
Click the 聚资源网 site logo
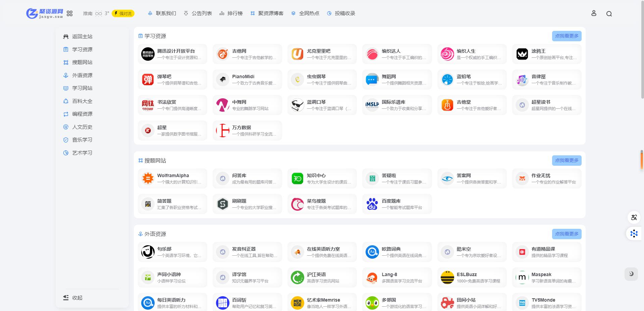45,13
